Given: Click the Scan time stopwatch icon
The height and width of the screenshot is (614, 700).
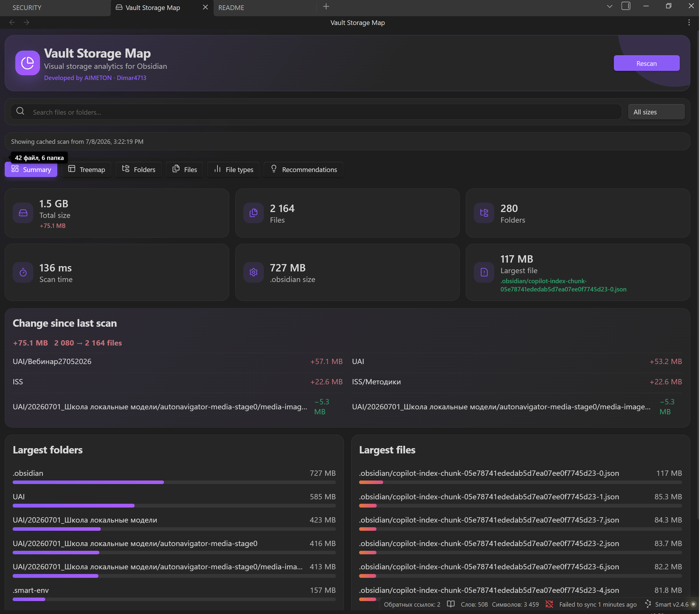Looking at the screenshot, I should [23, 272].
